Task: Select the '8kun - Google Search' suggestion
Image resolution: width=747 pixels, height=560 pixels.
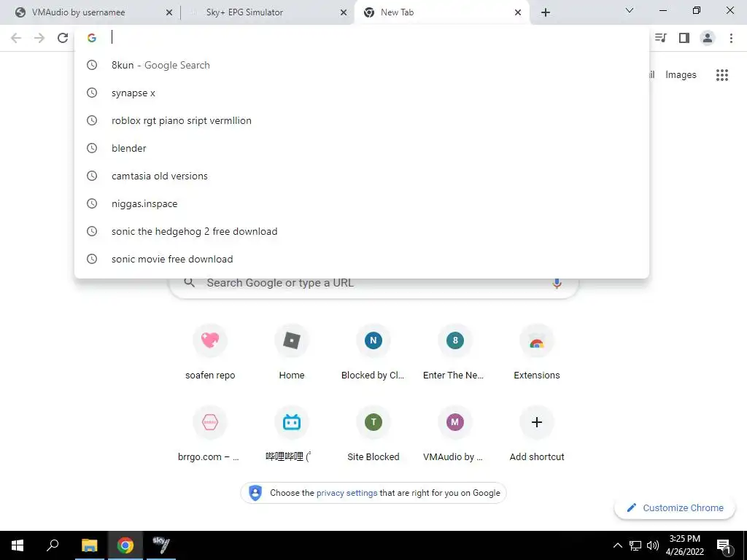Action: point(362,65)
